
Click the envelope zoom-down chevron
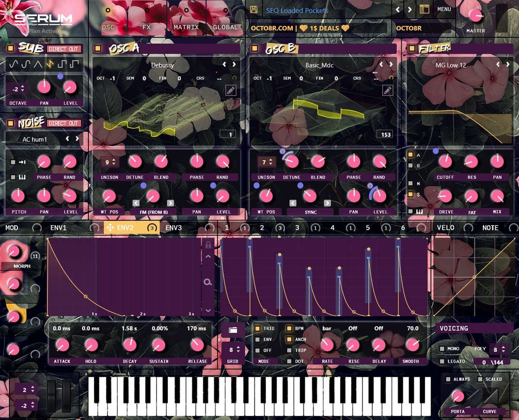(x=208, y=310)
